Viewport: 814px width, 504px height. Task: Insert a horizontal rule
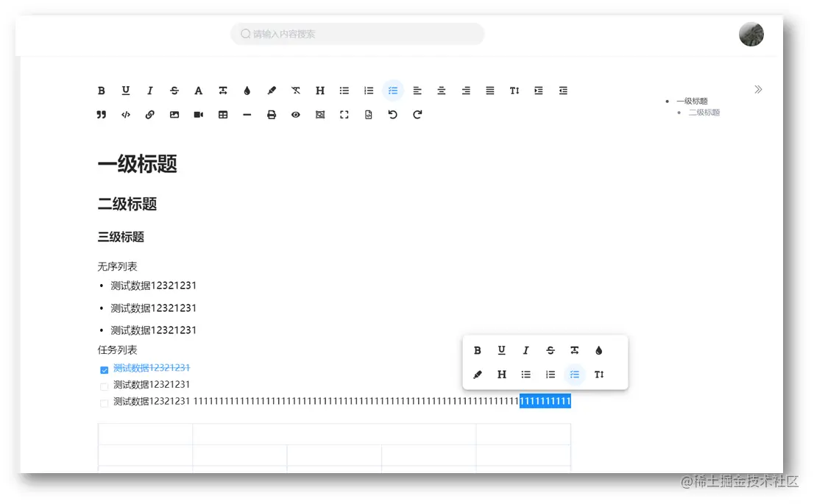247,115
